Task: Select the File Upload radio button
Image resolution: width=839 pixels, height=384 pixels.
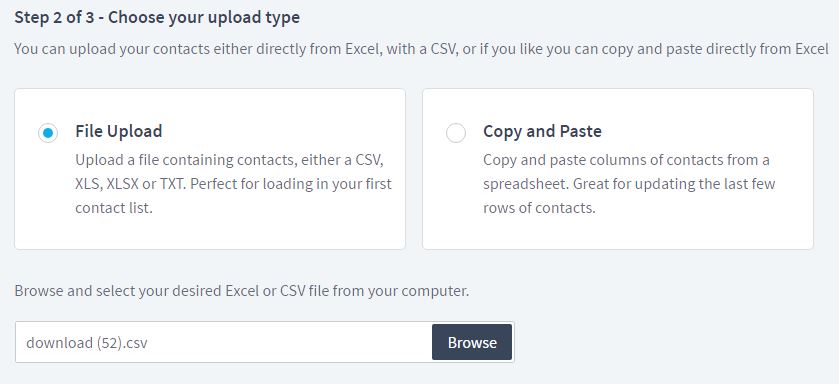Action: click(x=48, y=133)
